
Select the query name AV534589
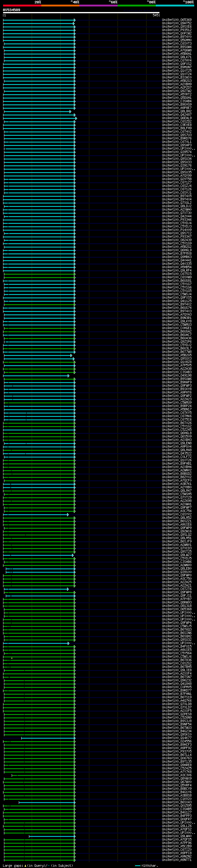(x=11, y=10)
